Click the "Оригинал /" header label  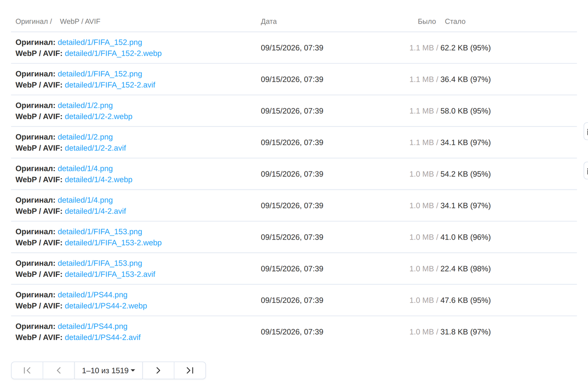coord(34,22)
